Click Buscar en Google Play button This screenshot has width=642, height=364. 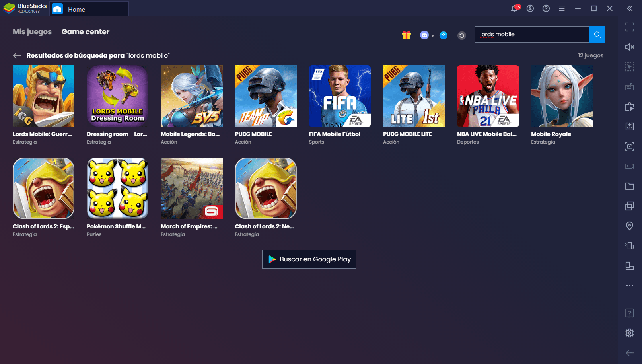point(309,259)
